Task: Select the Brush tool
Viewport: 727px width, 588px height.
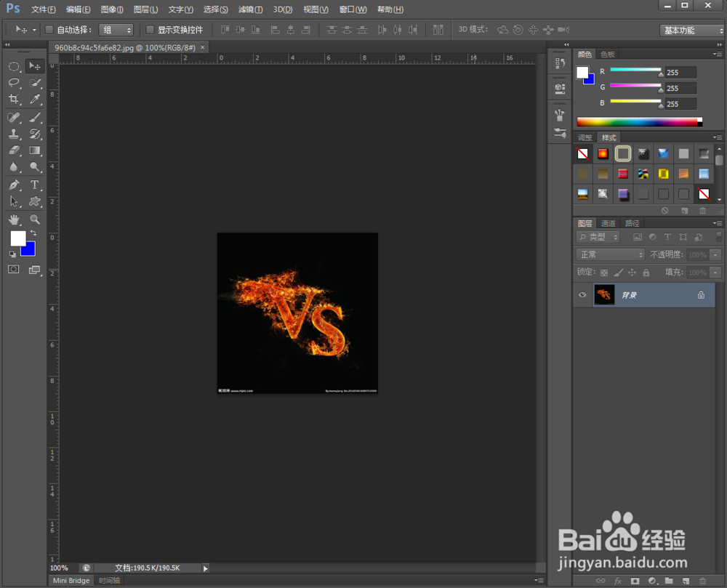Action: pos(35,117)
